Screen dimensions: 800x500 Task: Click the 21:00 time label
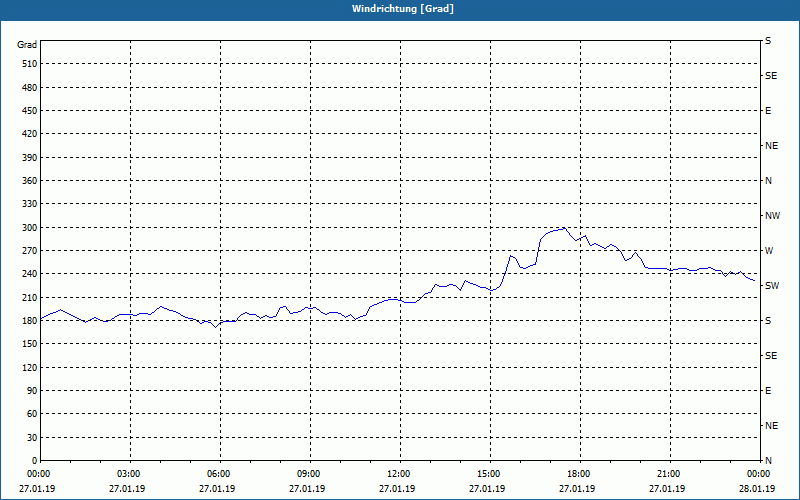(670, 474)
